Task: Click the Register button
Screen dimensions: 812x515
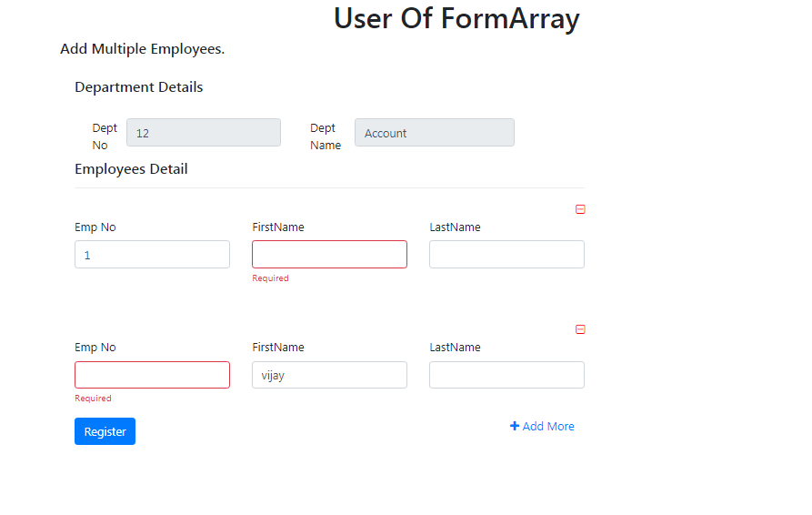Action: [105, 431]
